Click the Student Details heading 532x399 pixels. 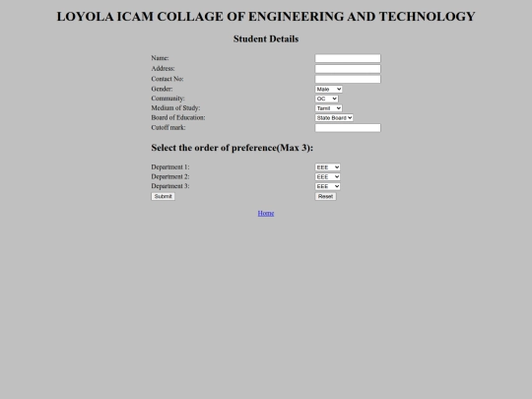click(x=266, y=39)
